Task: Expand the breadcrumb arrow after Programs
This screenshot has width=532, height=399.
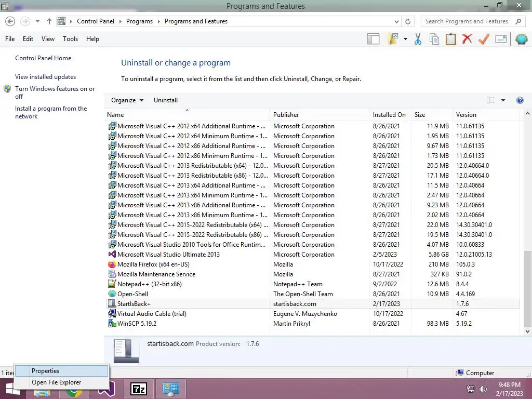Action: [x=158, y=21]
